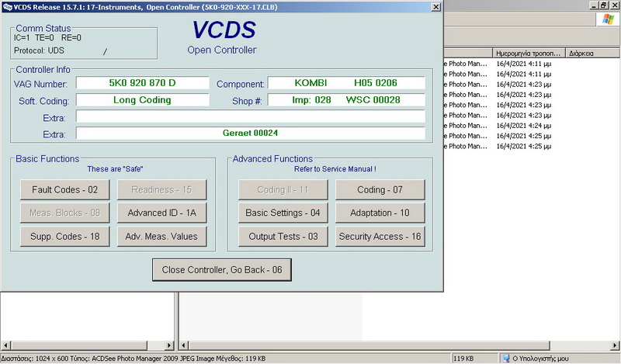The image size is (621, 364).
Task: Click Close Controller, Go Back - 06
Action: click(222, 270)
